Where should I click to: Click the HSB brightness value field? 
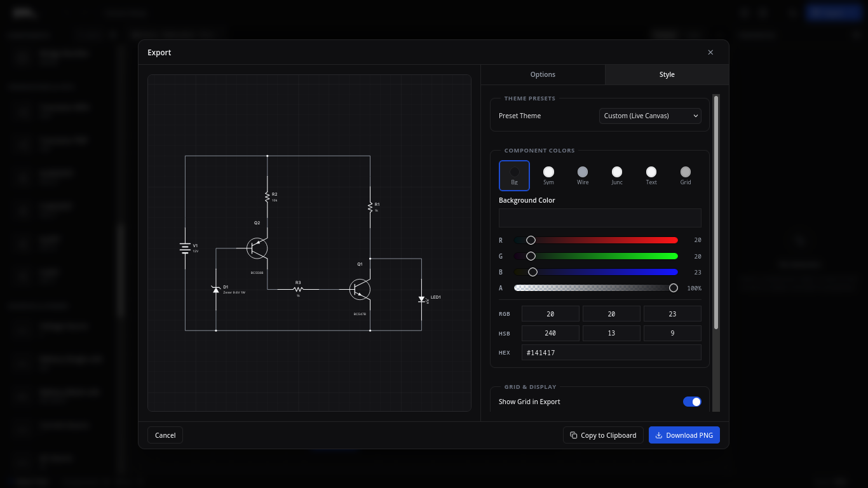(672, 333)
